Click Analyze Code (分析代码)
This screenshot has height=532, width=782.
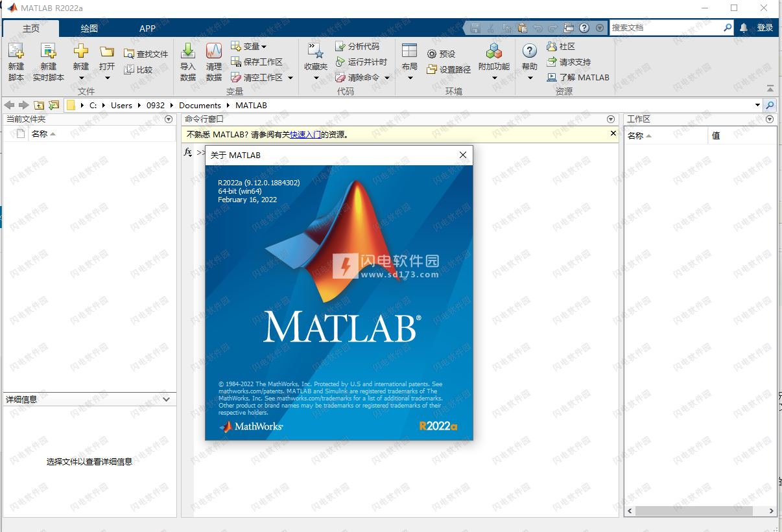pos(357,46)
